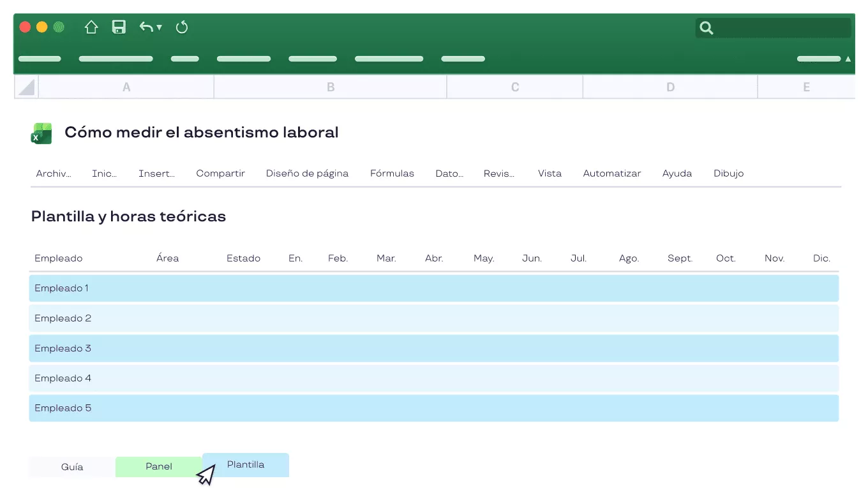Select the Empleado 2 row
The image size is (868, 488).
click(434, 318)
